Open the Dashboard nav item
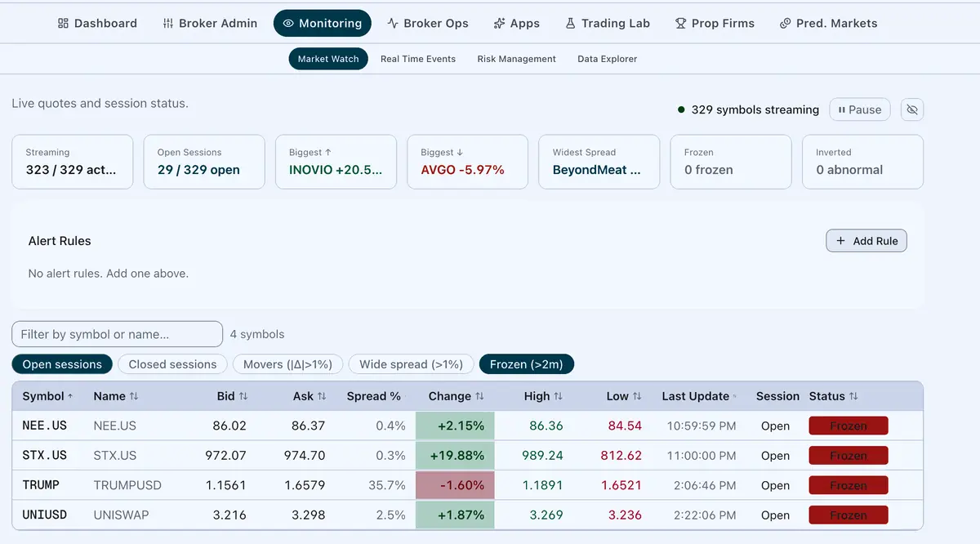Image resolution: width=980 pixels, height=544 pixels. (97, 23)
